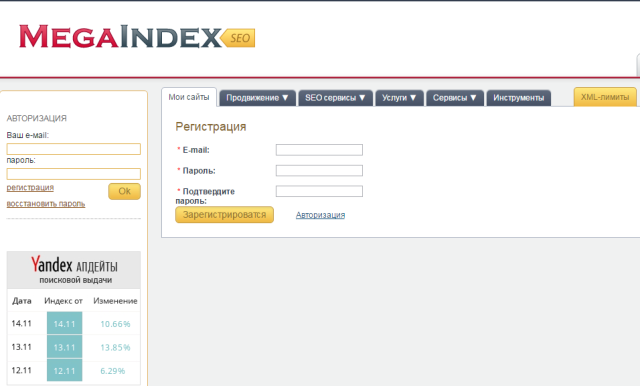Click the Зарегистрироватся button
This screenshot has height=386, width=640.
click(224, 215)
